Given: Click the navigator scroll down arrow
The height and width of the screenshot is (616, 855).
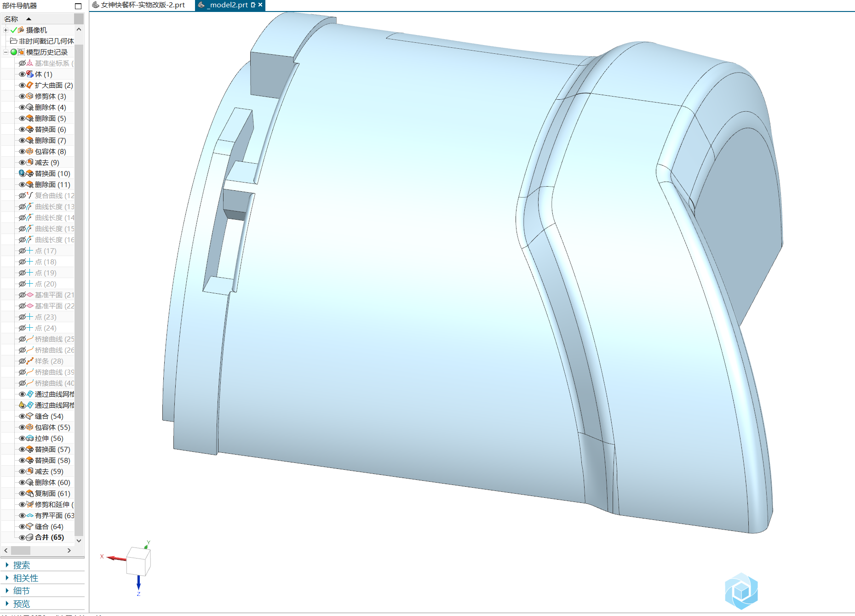Looking at the screenshot, I should tap(79, 541).
